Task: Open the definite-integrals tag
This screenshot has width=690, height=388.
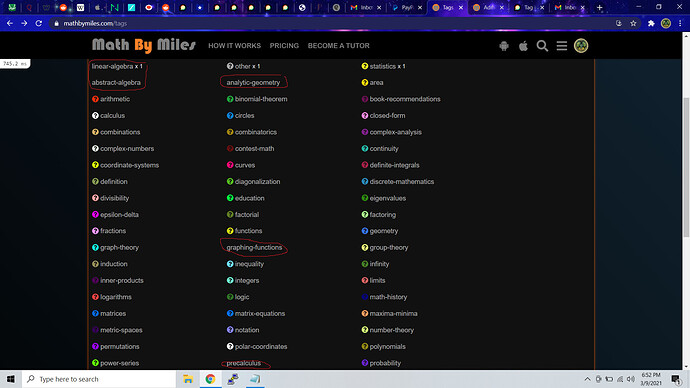Action: [394, 165]
